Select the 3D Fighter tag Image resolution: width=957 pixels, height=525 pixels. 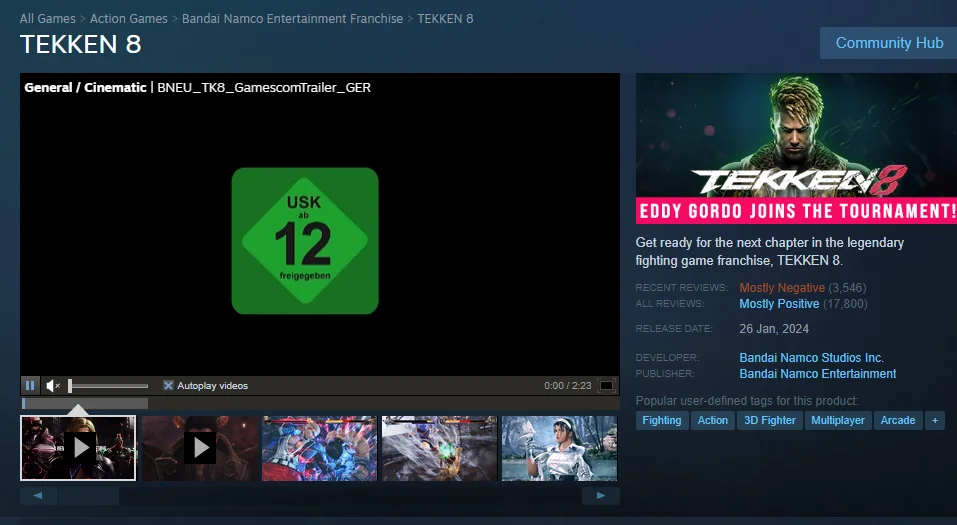[769, 420]
